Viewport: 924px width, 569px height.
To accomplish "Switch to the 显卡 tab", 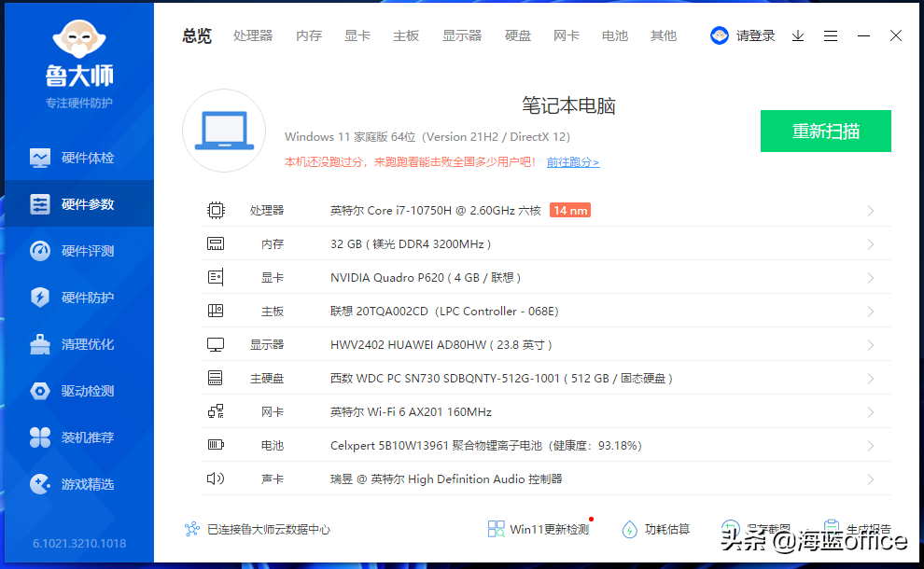I will click(357, 36).
